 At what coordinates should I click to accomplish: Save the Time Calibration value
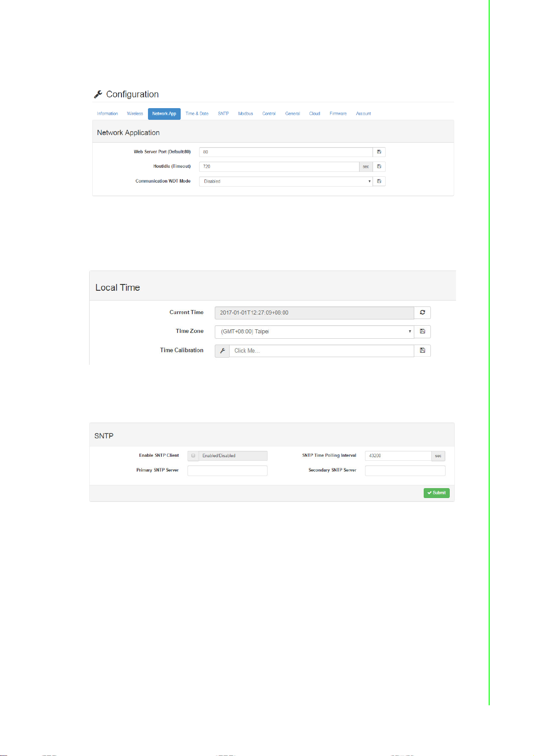pyautogui.click(x=422, y=350)
